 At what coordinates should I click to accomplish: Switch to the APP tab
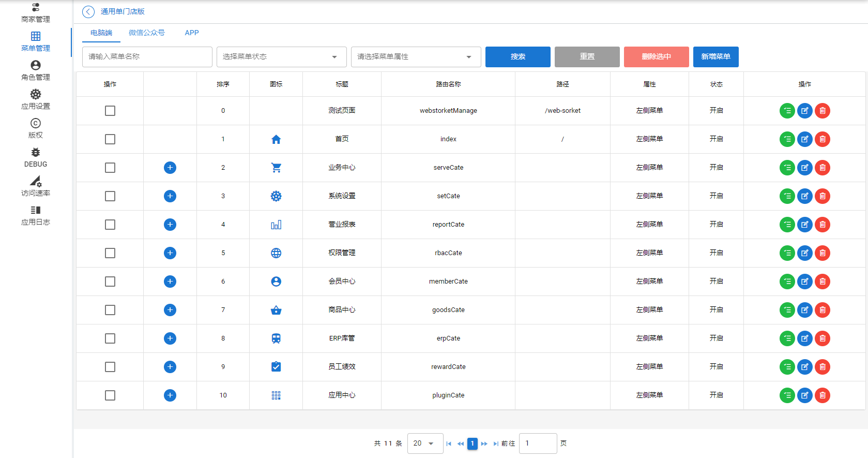point(192,33)
